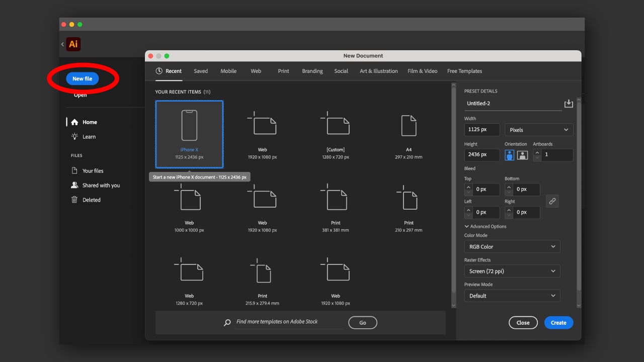This screenshot has width=644, height=362.
Task: Switch to the Art & Illustration tab
Action: click(379, 71)
